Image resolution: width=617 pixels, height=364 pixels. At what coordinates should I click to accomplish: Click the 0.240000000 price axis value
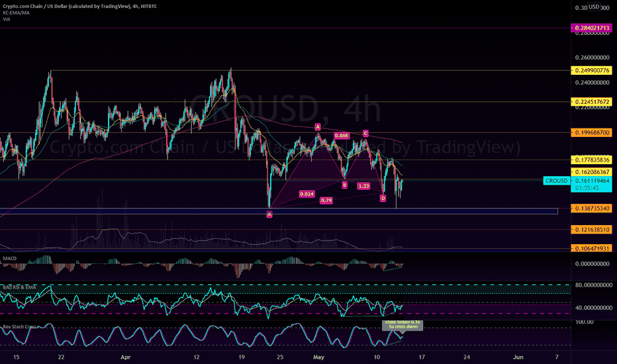coord(593,83)
